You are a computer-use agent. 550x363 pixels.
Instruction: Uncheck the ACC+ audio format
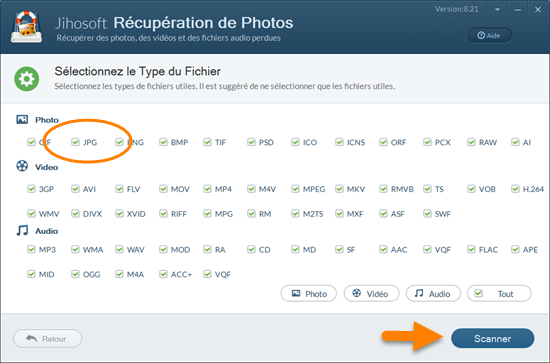coord(163,274)
